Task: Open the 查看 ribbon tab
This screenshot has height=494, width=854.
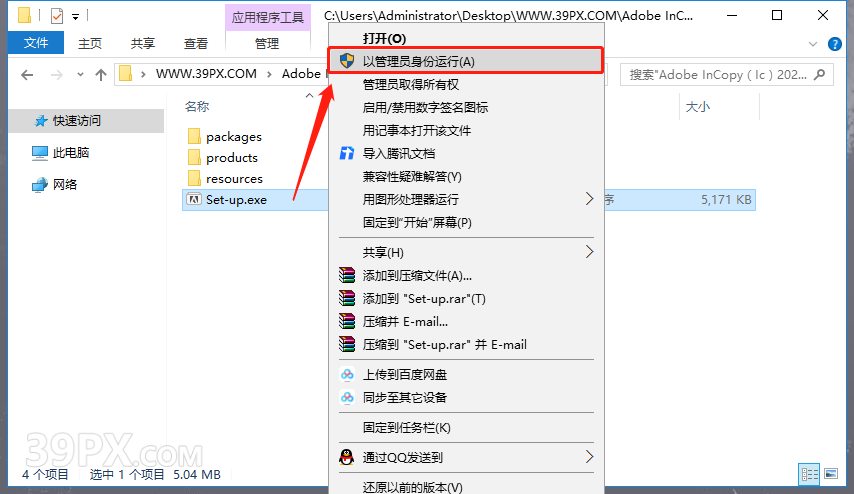Action: pyautogui.click(x=196, y=43)
